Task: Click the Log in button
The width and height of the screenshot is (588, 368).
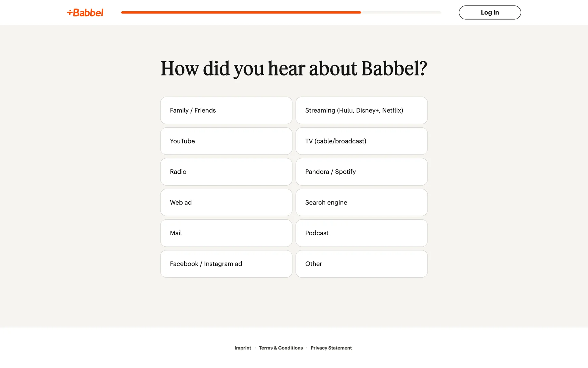Action: click(x=489, y=13)
